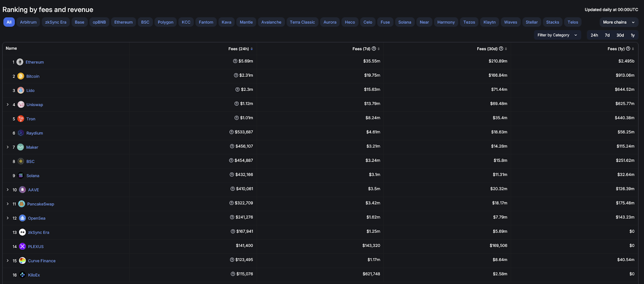The image size is (644, 284).
Task: Select the All chains tab
Action: click(x=9, y=22)
